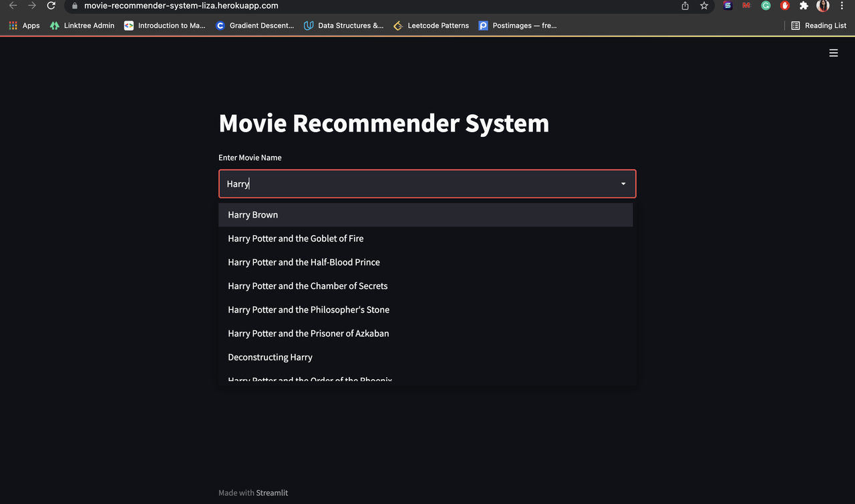The image size is (855, 504).
Task: Open the Streamlit hamburger menu
Action: (x=833, y=52)
